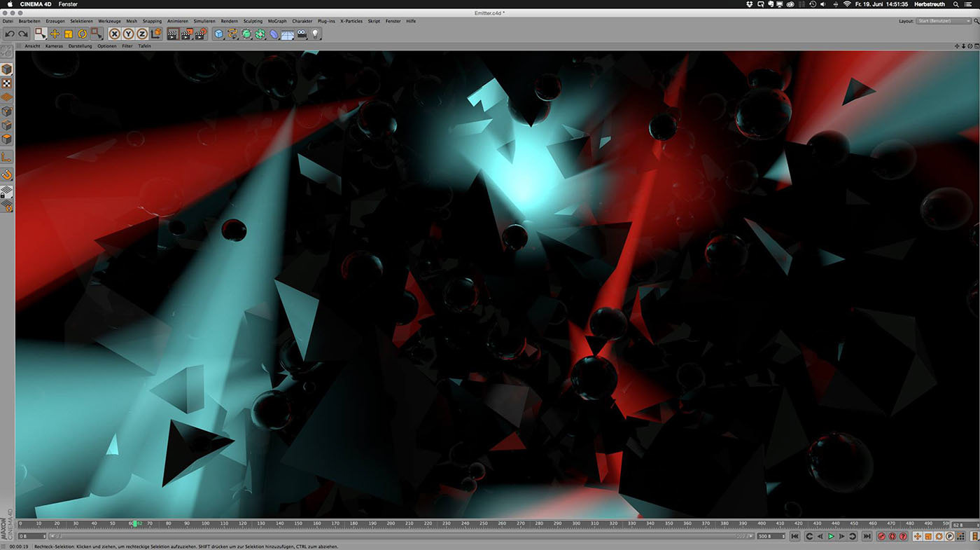980x550 pixels.
Task: Step to previous frame
Action: pyautogui.click(x=820, y=536)
